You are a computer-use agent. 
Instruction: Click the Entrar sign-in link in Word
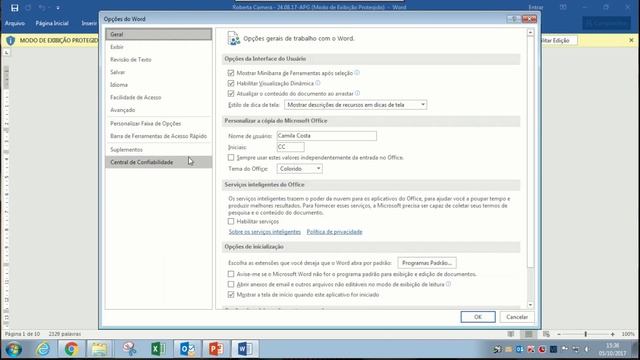pyautogui.click(x=536, y=7)
